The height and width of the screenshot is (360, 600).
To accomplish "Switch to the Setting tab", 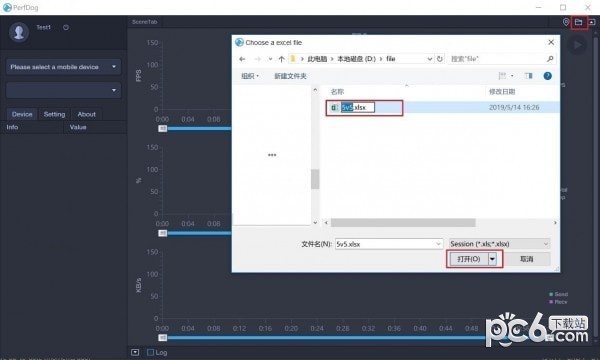I will coord(54,114).
